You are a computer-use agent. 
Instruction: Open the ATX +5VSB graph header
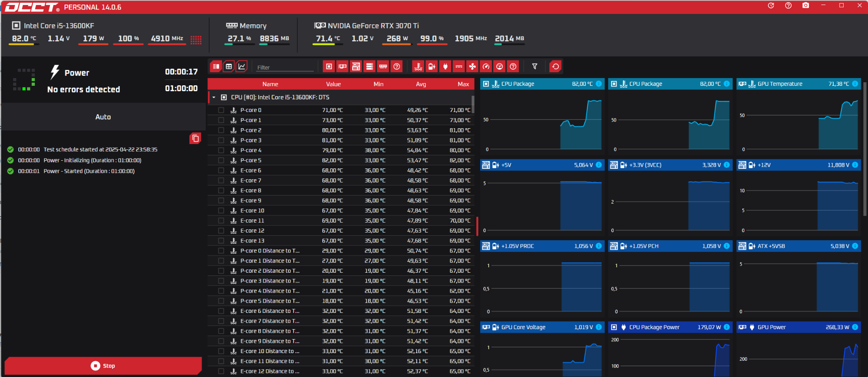tap(798, 246)
